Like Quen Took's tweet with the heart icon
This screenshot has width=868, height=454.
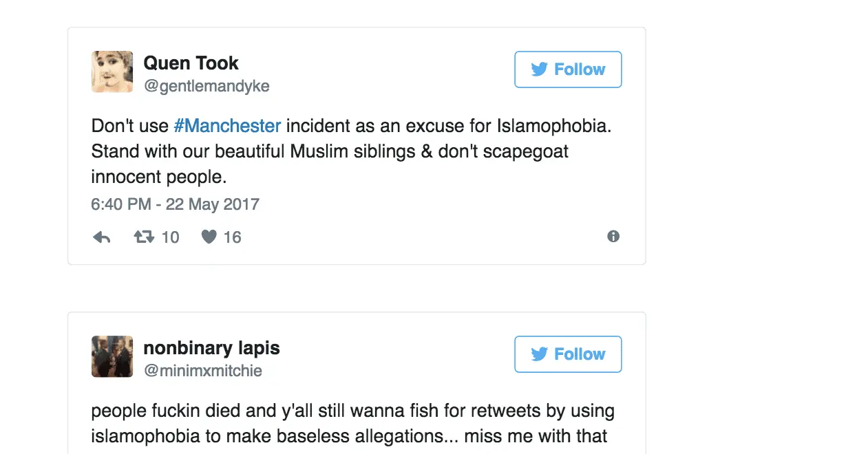[209, 237]
